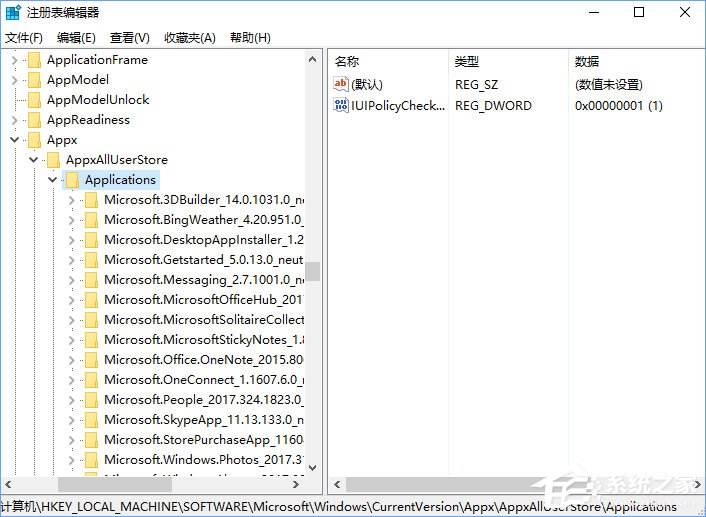Click the Microsoft.DesktopAppInstaller folder icon
Viewport: 706px width, 517px height.
click(x=91, y=240)
